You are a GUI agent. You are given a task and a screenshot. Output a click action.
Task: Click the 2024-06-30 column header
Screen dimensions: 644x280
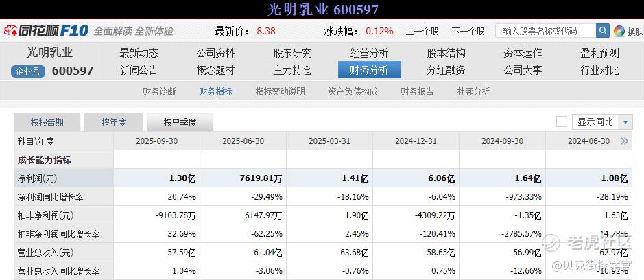coord(588,141)
